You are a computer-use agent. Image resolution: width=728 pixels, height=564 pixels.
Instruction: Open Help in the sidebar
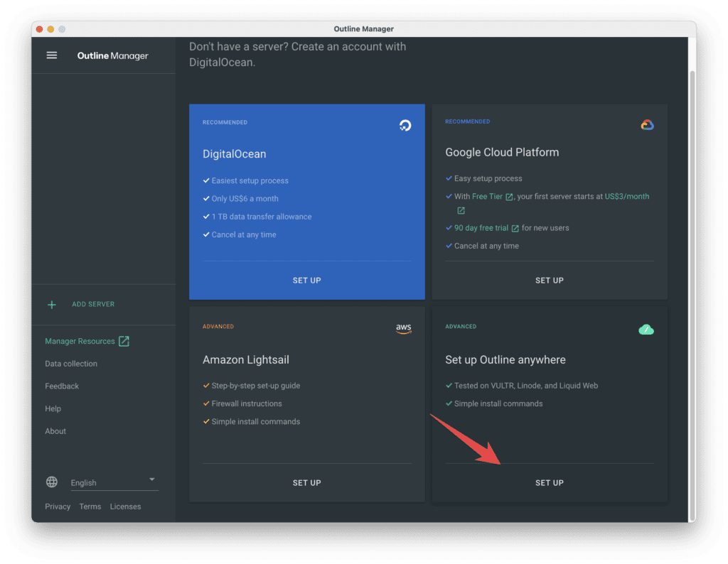pos(53,408)
